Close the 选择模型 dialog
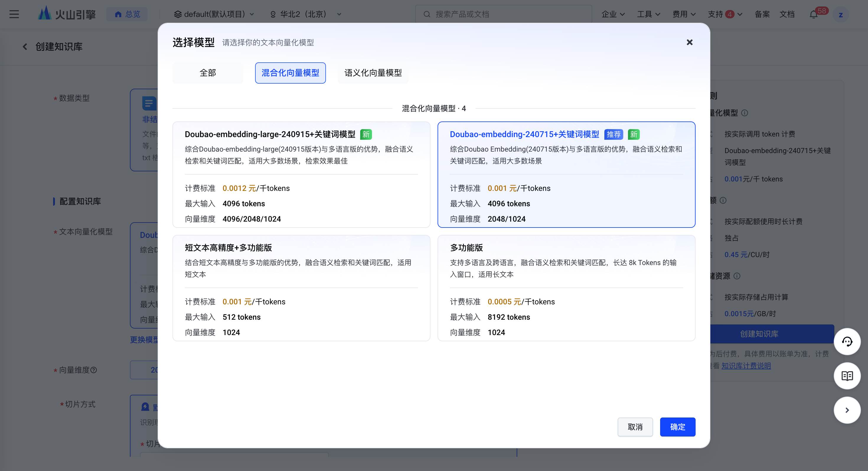Screen dimensions: 868x471 689,43
